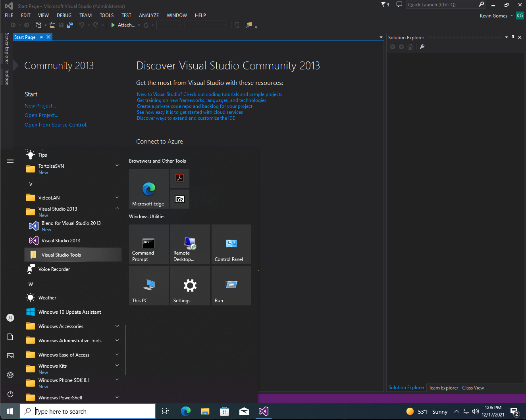
Task: Open the Properties wrench icon in Solution Explorer
Action: click(x=422, y=47)
